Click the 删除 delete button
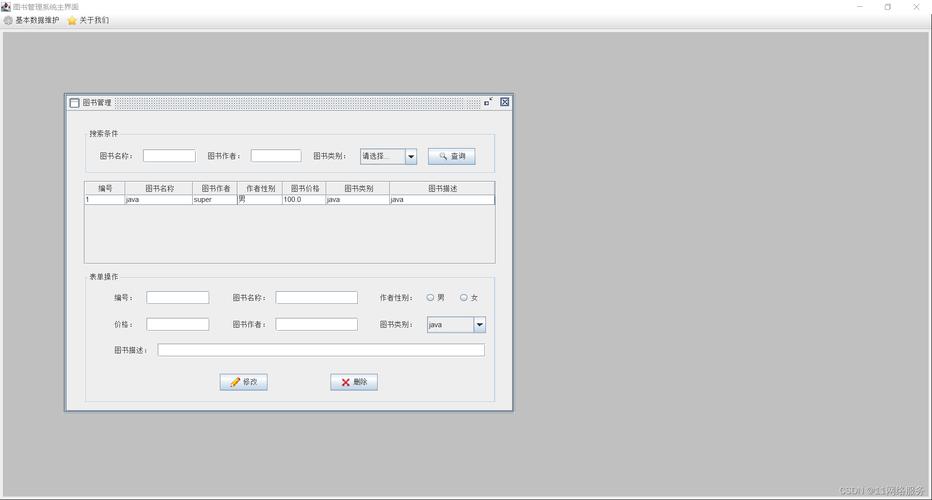This screenshot has width=932, height=500. 354,382
